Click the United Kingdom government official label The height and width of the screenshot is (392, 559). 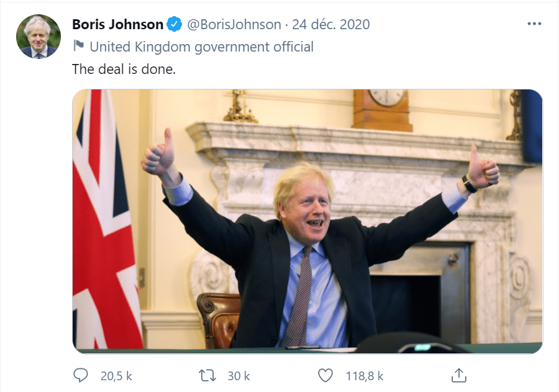click(201, 47)
